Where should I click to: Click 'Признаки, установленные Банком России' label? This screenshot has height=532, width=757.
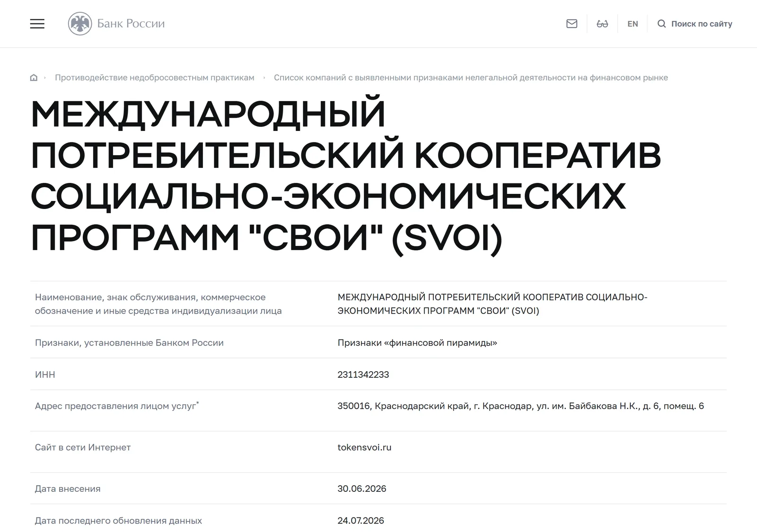(x=129, y=343)
